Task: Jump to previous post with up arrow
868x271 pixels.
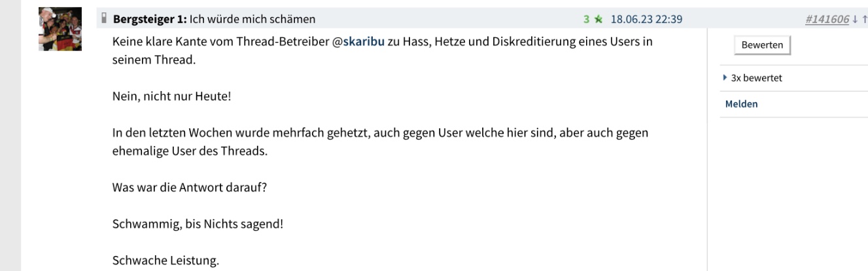Action: point(864,20)
